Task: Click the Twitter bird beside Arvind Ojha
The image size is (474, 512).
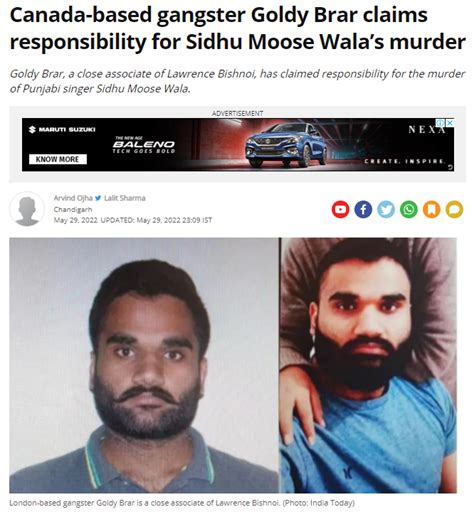Action: point(98,198)
